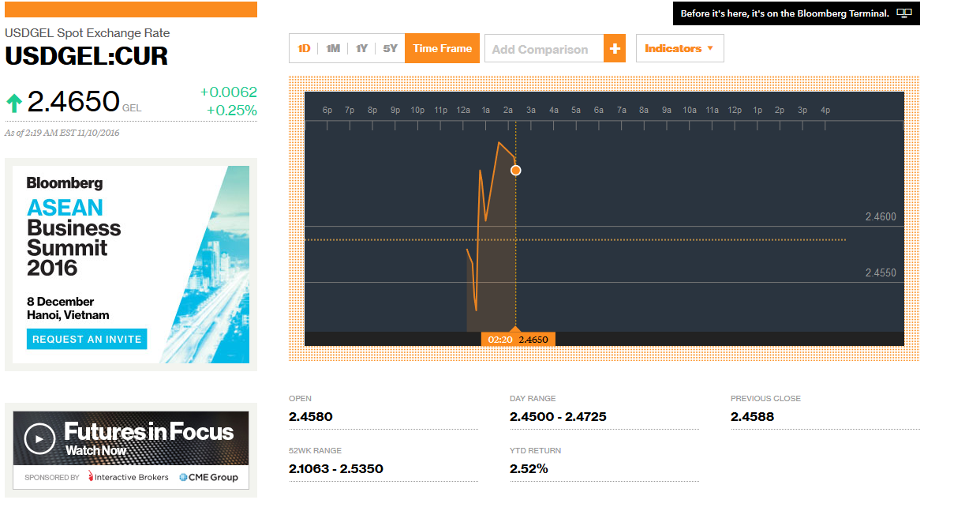Click the 12a label on time axis
Image resolution: width=980 pixels, height=511 pixels.
463,110
